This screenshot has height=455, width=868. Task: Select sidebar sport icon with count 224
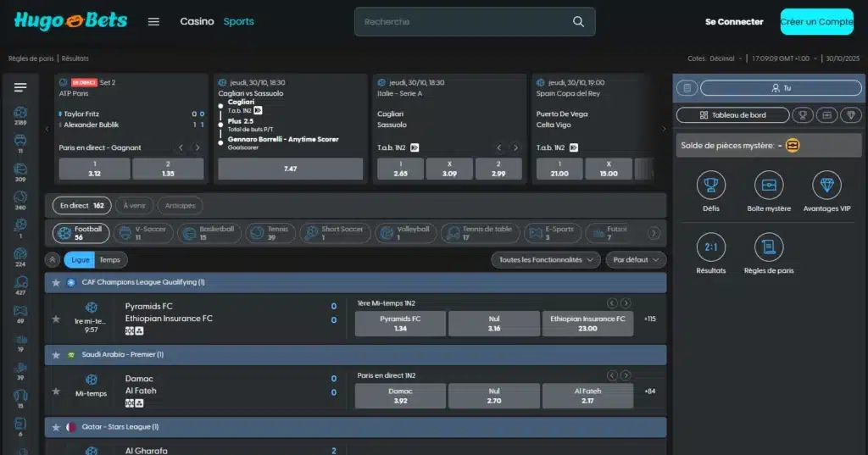20,258
